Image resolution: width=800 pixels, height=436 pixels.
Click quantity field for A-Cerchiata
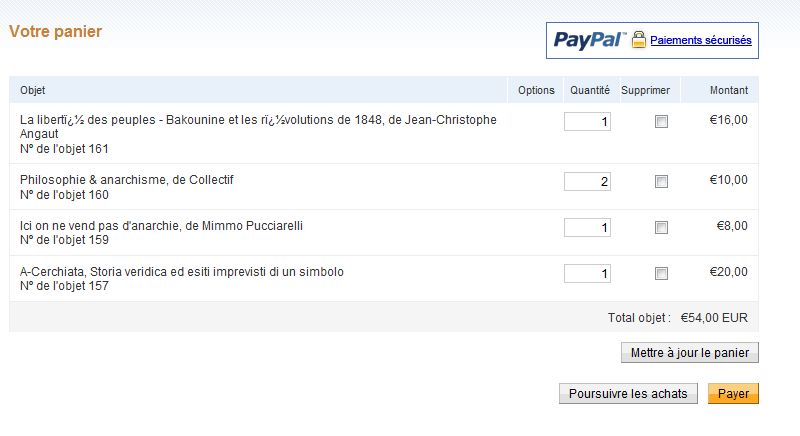(587, 273)
